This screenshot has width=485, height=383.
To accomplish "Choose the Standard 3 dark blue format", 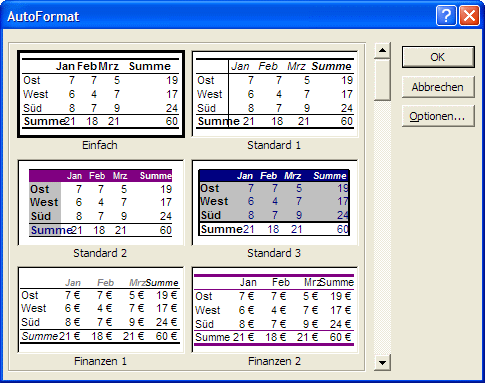I will point(275,203).
